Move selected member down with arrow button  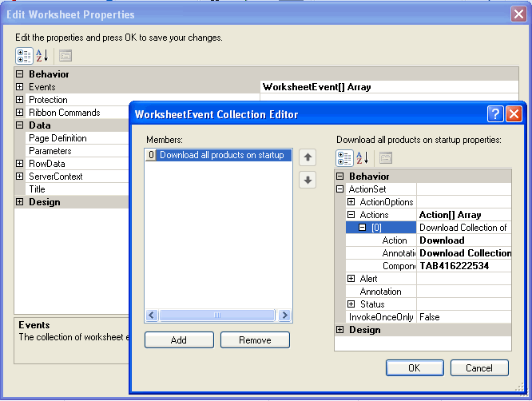click(x=308, y=180)
